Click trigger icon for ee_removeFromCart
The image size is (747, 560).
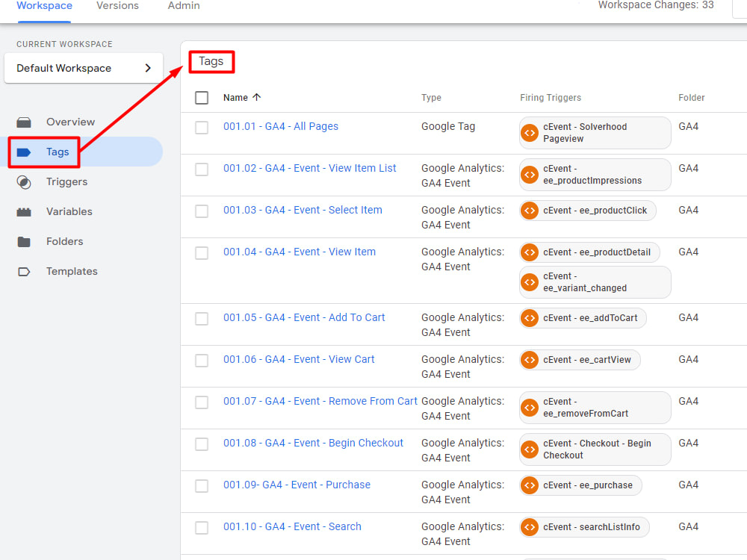pos(530,408)
